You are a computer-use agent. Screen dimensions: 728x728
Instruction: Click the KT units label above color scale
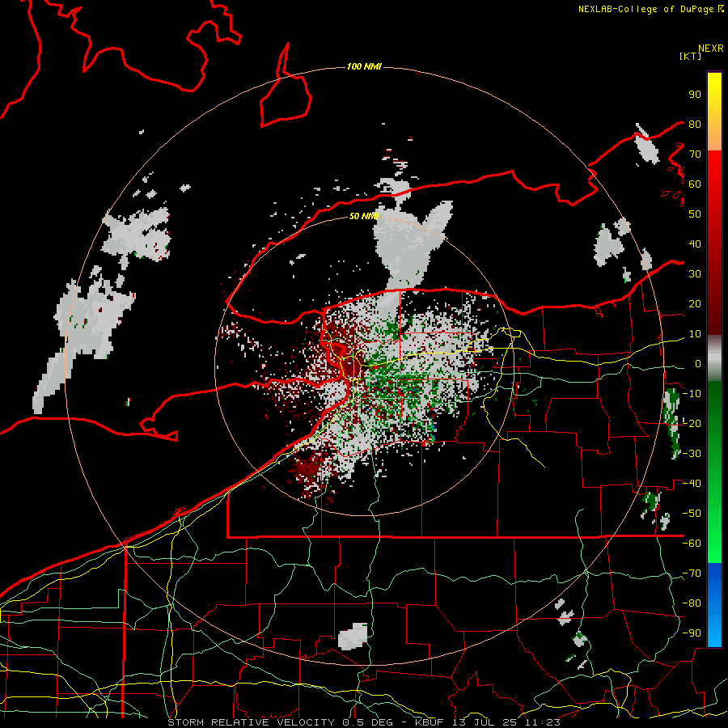coord(691,56)
